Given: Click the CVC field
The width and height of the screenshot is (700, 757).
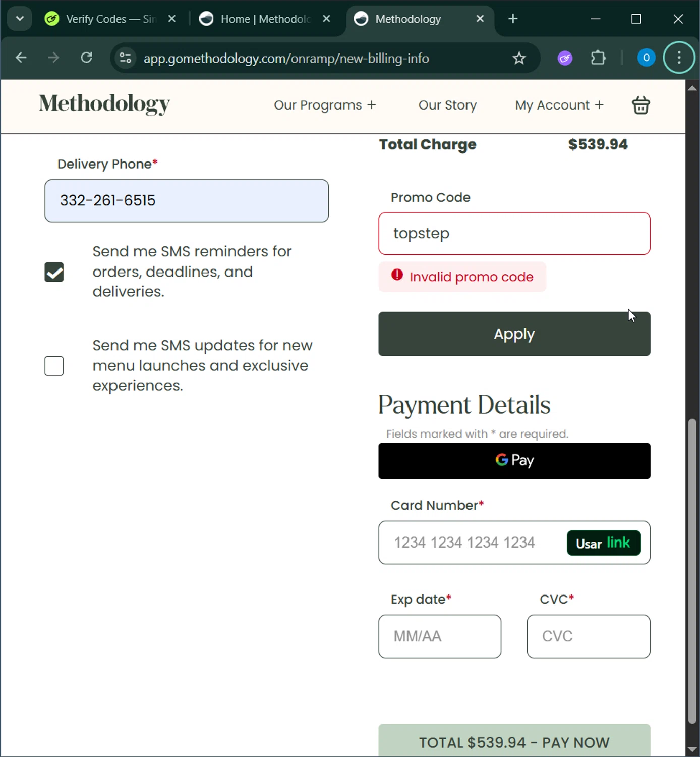Looking at the screenshot, I should (589, 636).
